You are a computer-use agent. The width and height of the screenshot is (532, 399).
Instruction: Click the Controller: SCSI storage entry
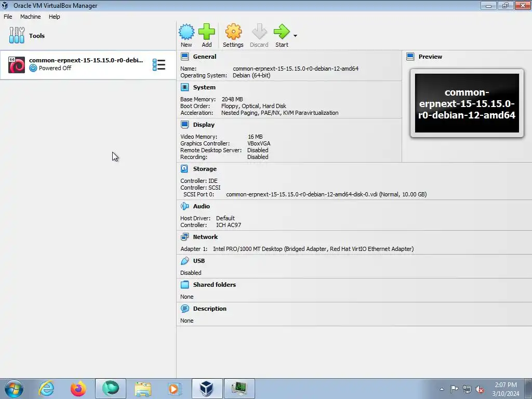click(x=200, y=188)
